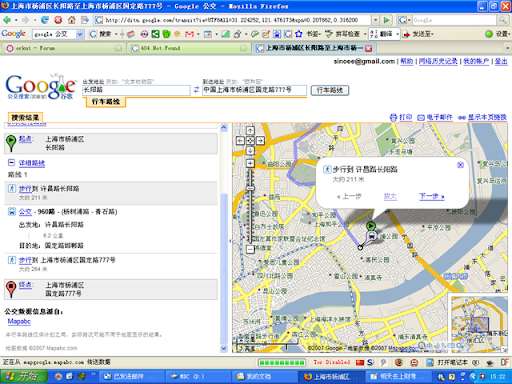This screenshot has height=384, width=512.
Task: Select the 行车路线 tab below the address fields
Action: pos(106,102)
